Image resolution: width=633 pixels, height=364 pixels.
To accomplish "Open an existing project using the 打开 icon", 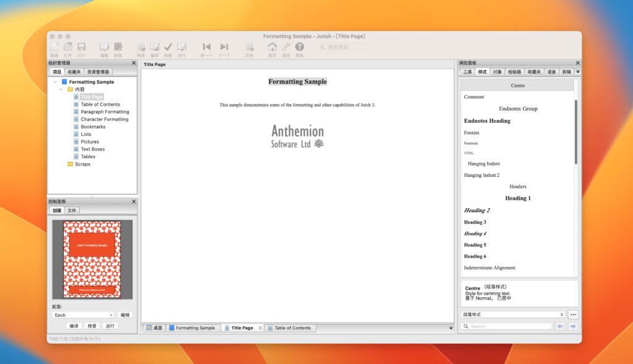I will (x=69, y=45).
